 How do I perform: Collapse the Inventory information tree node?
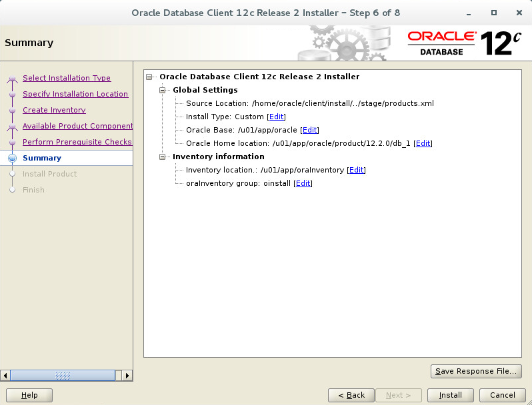pyautogui.click(x=163, y=157)
